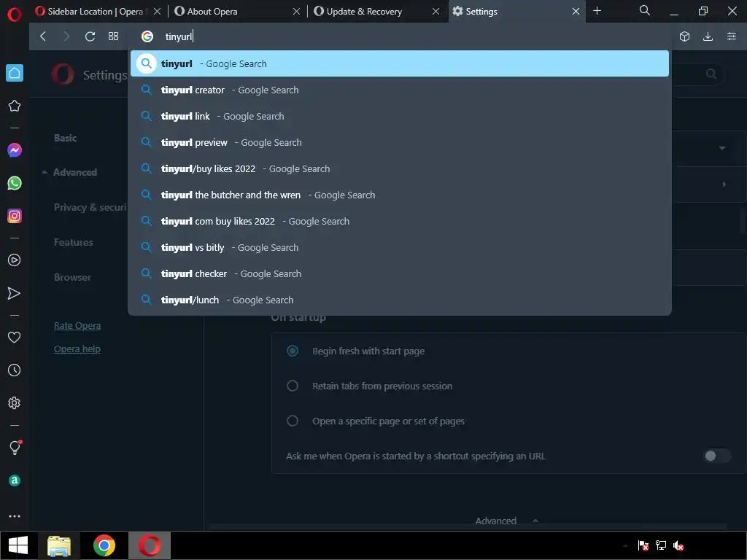This screenshot has height=560, width=747.
Task: Choose 'tinyurl the butcher and the wren' suggestion
Action: click(400, 195)
